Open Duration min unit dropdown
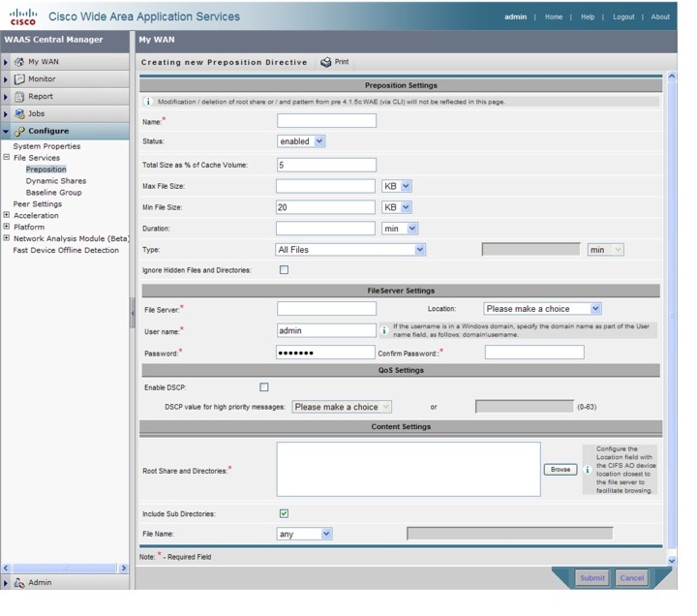Image resolution: width=697 pixels, height=616 pixels. point(400,229)
